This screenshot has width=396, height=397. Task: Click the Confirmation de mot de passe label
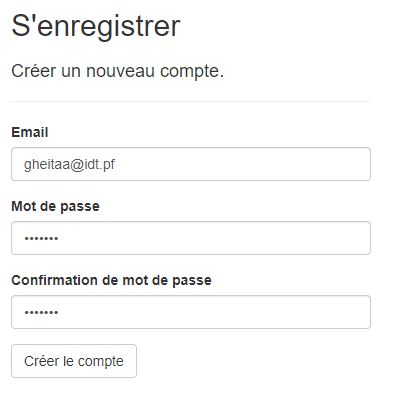[111, 280]
